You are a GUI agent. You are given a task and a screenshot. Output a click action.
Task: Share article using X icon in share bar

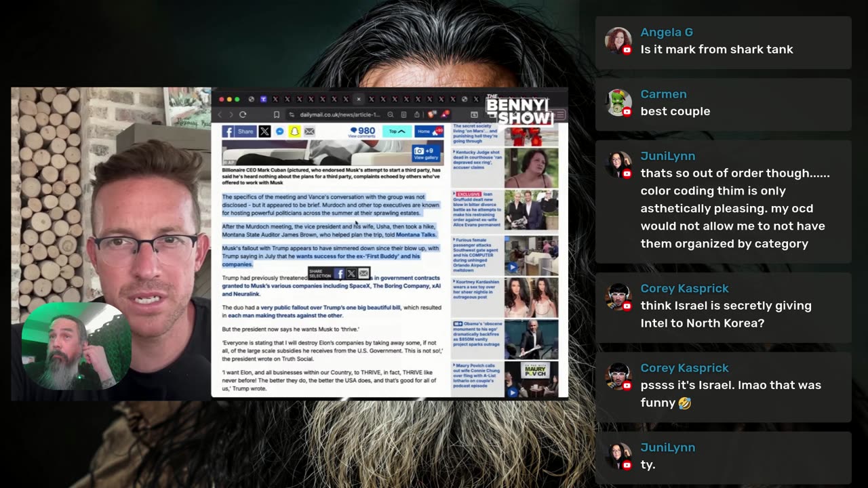(x=264, y=131)
